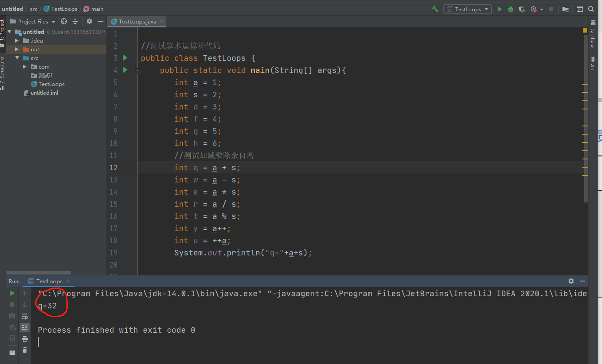Open the Database tool window
This screenshot has height=364, width=602.
coord(592,34)
